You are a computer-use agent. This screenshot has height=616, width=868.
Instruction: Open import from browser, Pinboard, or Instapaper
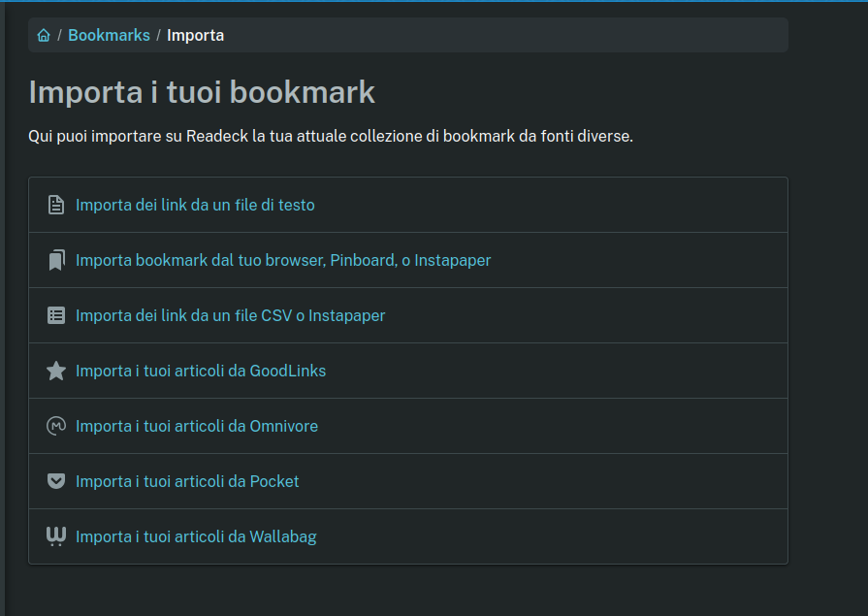[283, 260]
